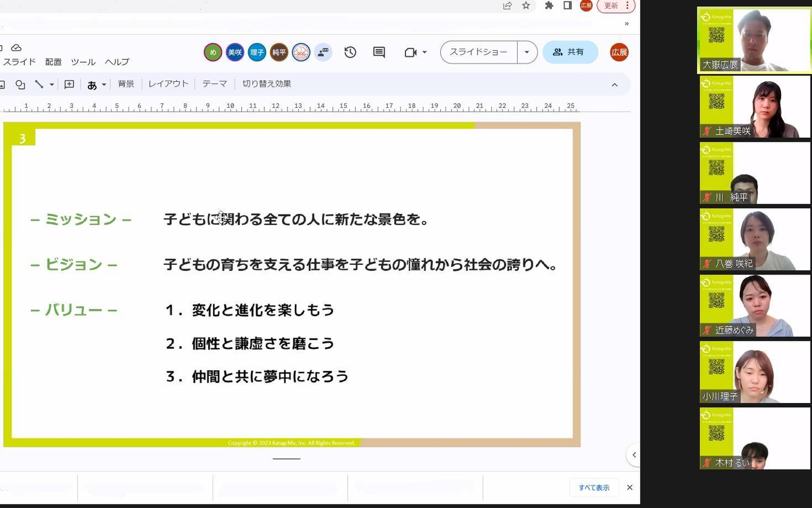Open the line tool dropdown arrow
Image resolution: width=812 pixels, height=508 pixels.
(x=52, y=85)
